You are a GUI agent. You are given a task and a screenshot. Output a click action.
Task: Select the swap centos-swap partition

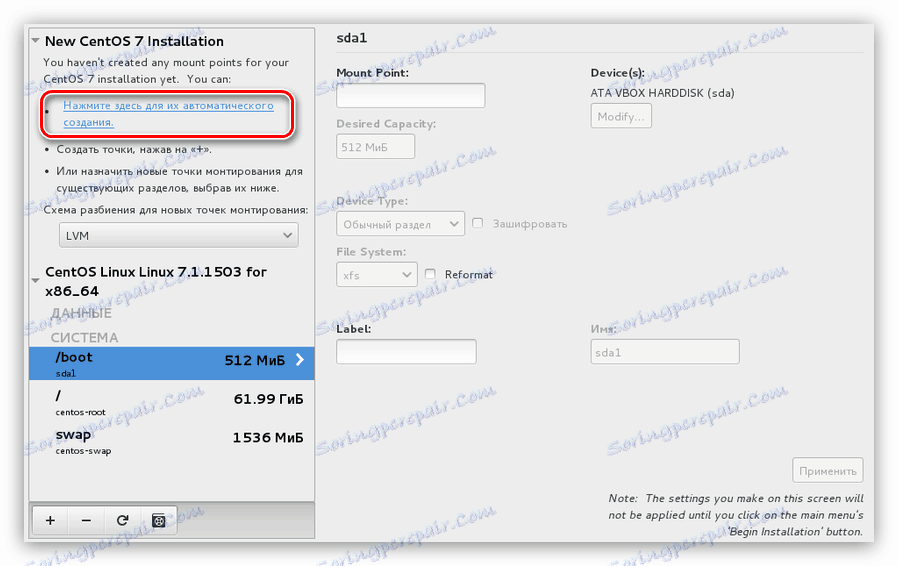pyautogui.click(x=172, y=441)
